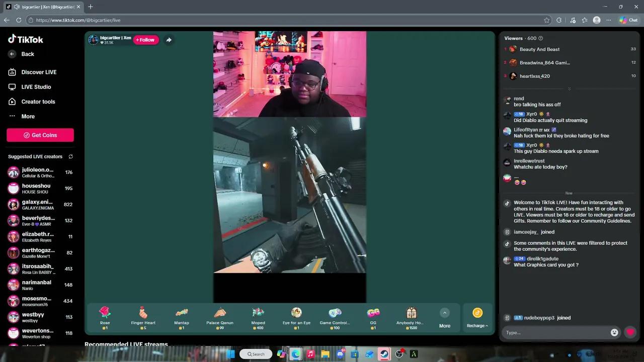Screen dimensions: 644x362
Task: Send the GG gift
Action: point(373,318)
